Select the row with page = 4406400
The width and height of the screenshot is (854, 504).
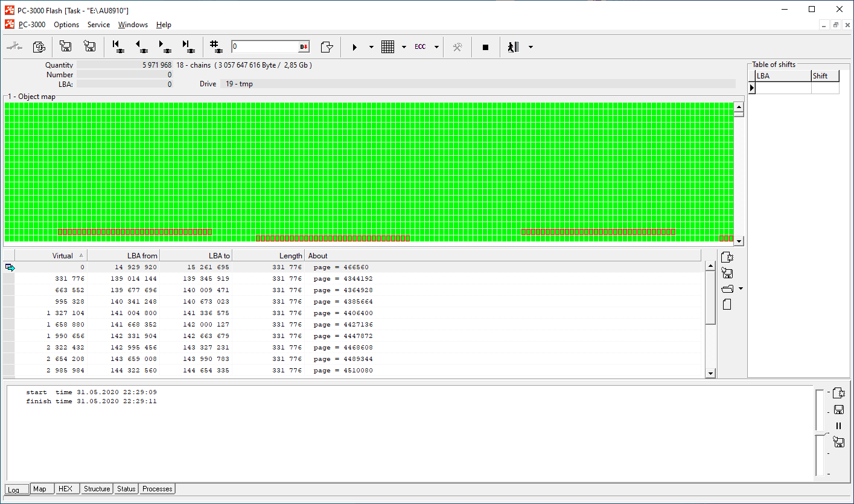click(x=353, y=313)
